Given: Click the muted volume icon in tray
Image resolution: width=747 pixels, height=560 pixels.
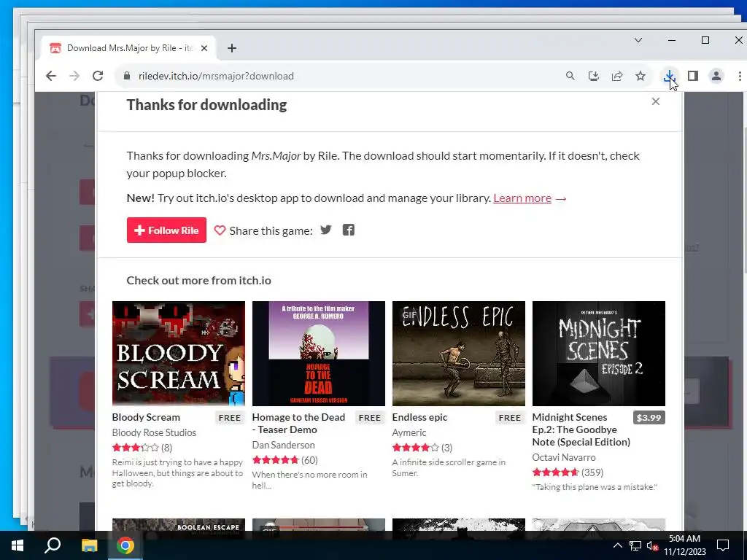Looking at the screenshot, I should [x=652, y=545].
